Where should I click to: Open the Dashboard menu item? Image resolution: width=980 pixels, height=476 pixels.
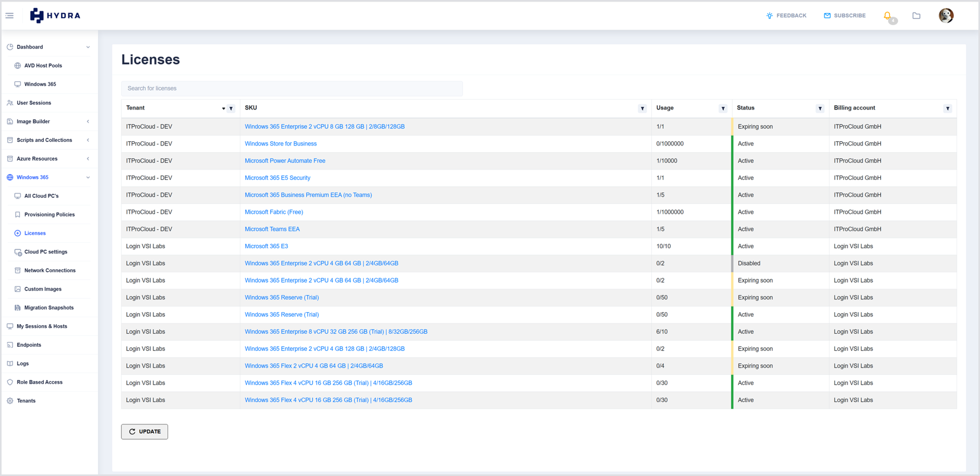pyautogui.click(x=30, y=47)
